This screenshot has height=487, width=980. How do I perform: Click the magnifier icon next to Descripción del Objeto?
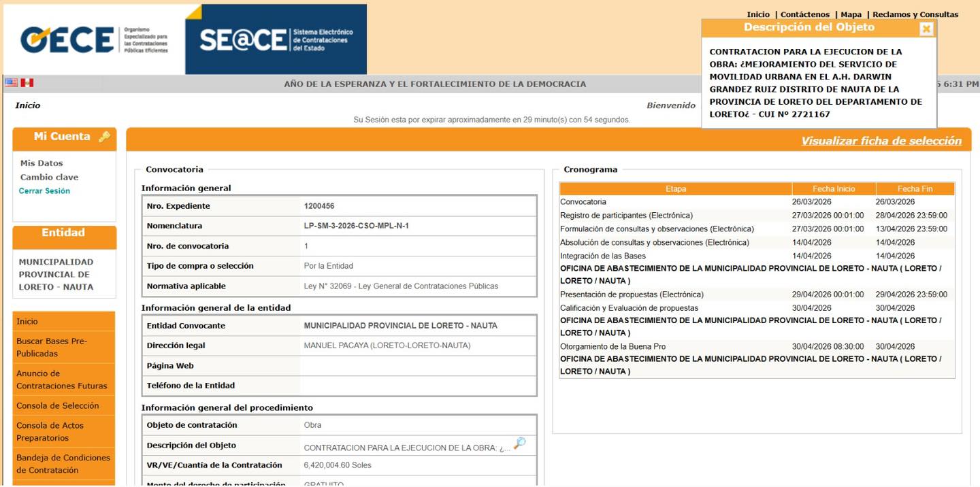tap(519, 444)
